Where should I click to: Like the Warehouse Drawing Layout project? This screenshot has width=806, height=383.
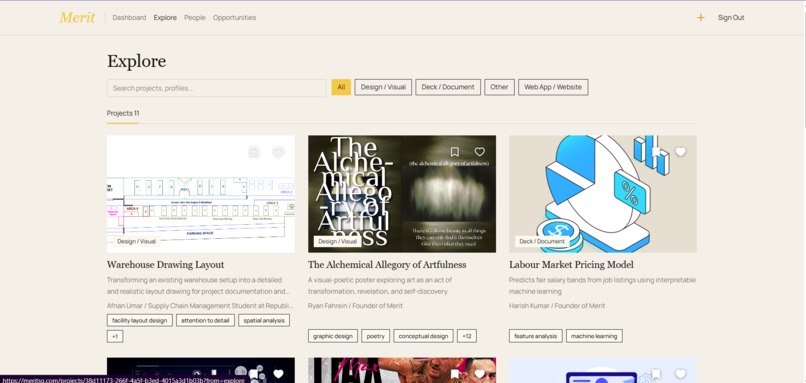click(x=278, y=152)
